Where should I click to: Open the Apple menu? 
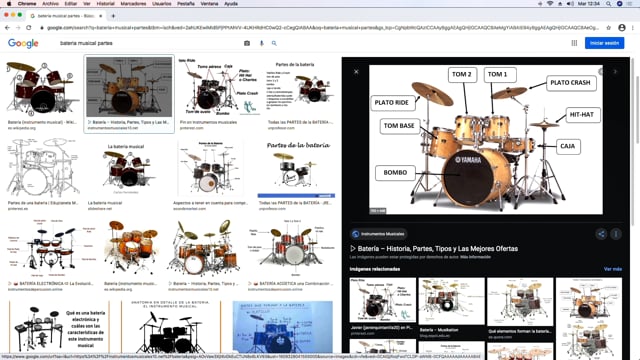tap(9, 4)
